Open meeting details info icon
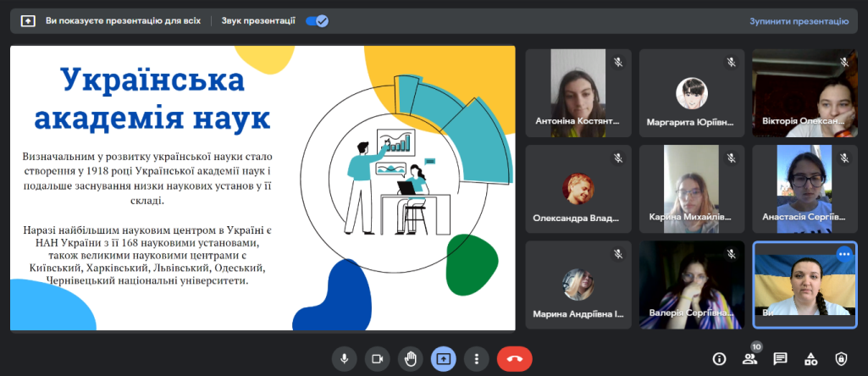This screenshot has width=868, height=376. tap(720, 358)
